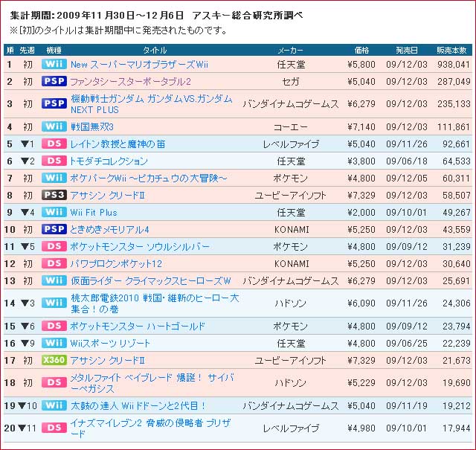The width and height of the screenshot is (476, 450).
Task: Click the price ¥4,980
Action: pyautogui.click(x=361, y=428)
